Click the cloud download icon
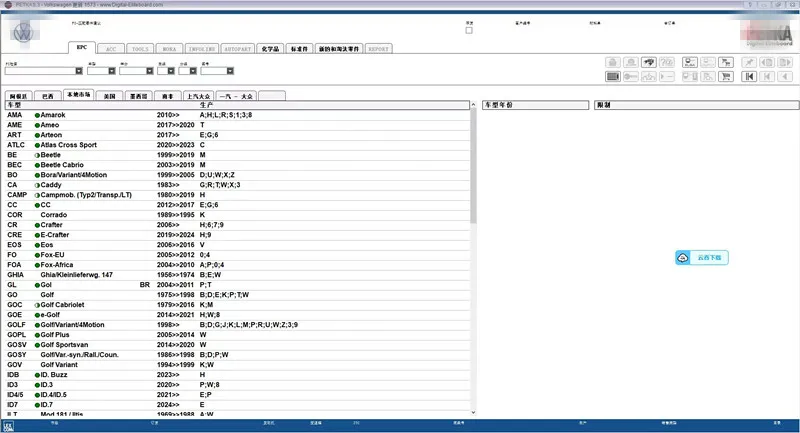Viewport: 800px width, 433px height. tap(683, 258)
